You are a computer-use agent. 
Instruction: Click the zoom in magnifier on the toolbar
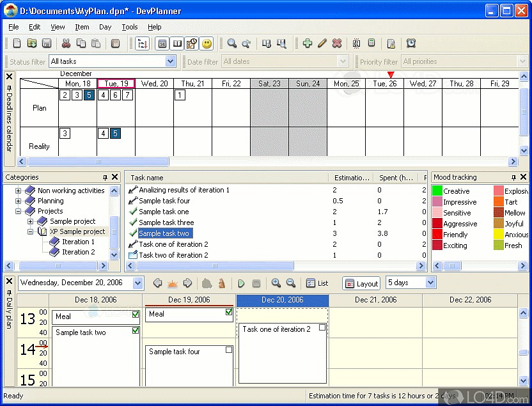(x=232, y=43)
